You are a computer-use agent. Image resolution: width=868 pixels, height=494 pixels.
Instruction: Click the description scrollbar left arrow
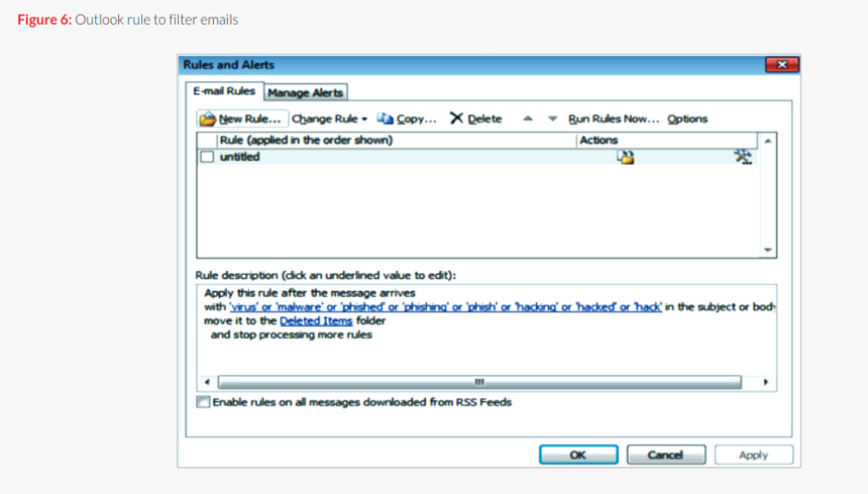tap(207, 382)
